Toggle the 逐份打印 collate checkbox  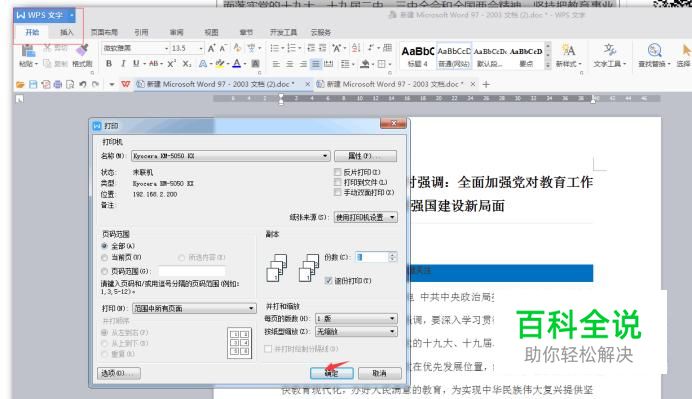click(x=328, y=280)
